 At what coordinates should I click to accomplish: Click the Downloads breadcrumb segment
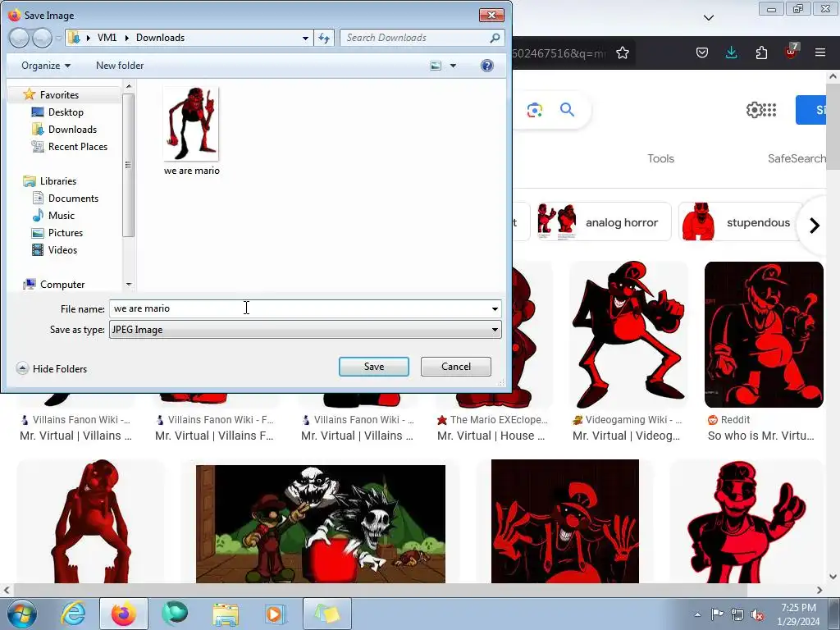tap(160, 38)
